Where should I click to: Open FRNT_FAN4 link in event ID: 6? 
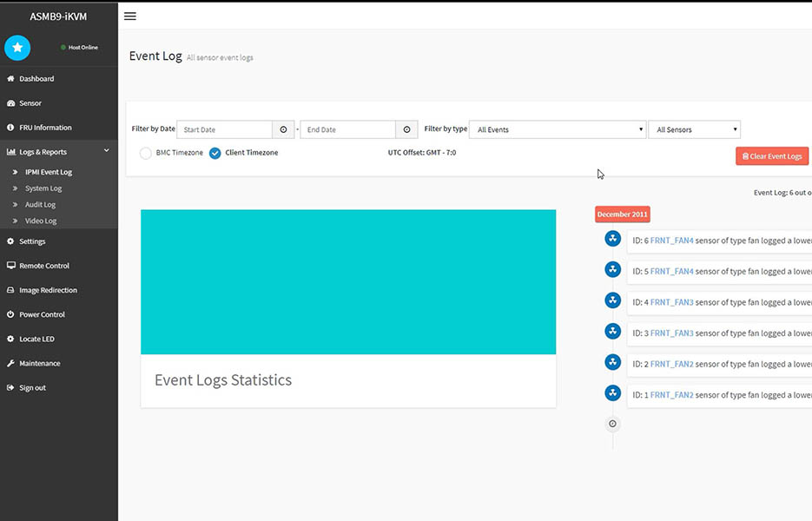(671, 241)
